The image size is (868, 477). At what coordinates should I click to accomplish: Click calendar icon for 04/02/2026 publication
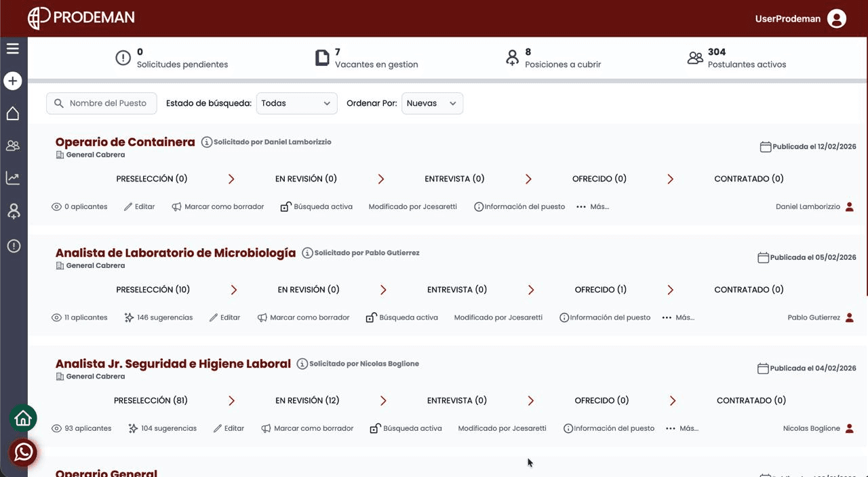click(763, 368)
